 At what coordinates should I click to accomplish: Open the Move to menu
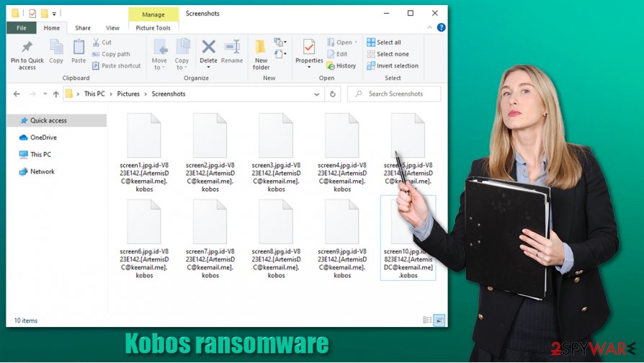pyautogui.click(x=159, y=55)
